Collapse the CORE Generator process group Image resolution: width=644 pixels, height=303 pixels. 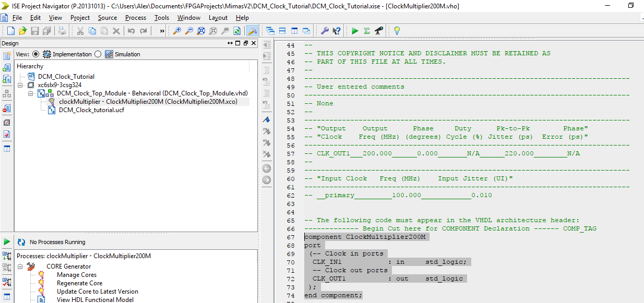point(20,266)
